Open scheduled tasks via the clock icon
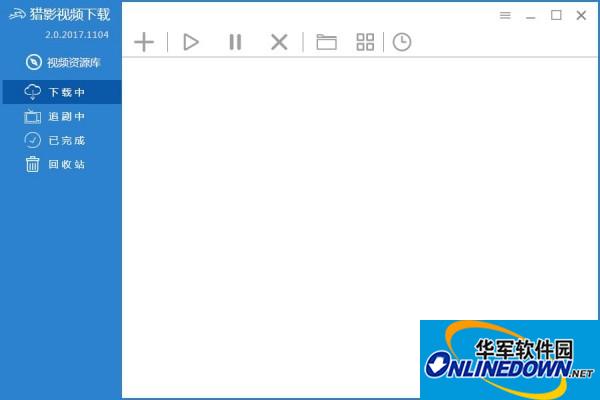The width and height of the screenshot is (600, 400). coord(402,42)
